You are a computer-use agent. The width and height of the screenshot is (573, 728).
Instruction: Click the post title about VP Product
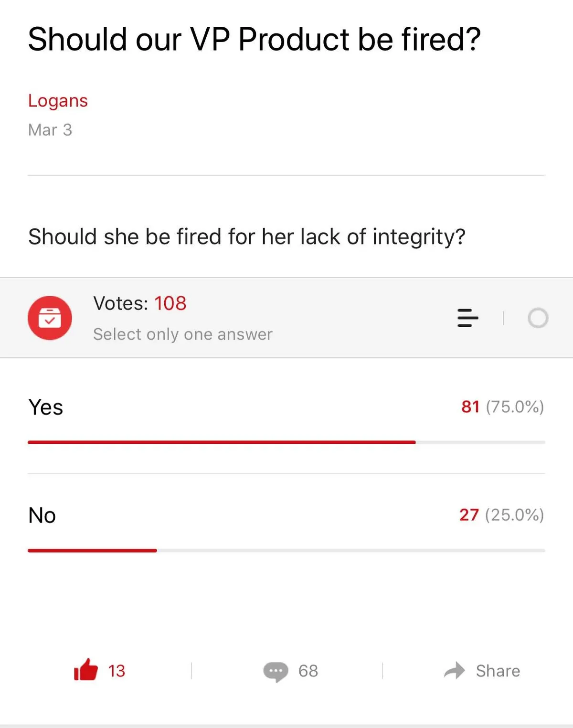[x=254, y=39]
